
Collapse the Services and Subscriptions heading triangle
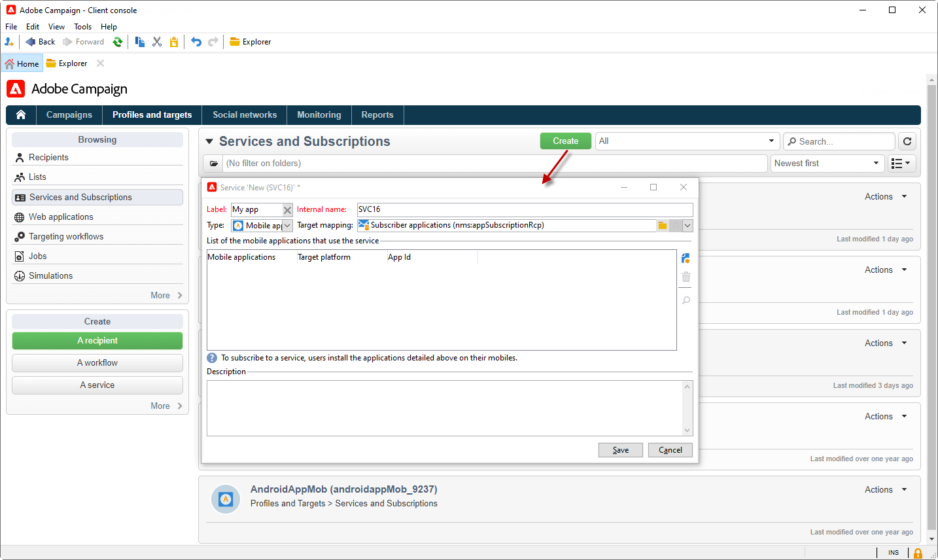209,141
